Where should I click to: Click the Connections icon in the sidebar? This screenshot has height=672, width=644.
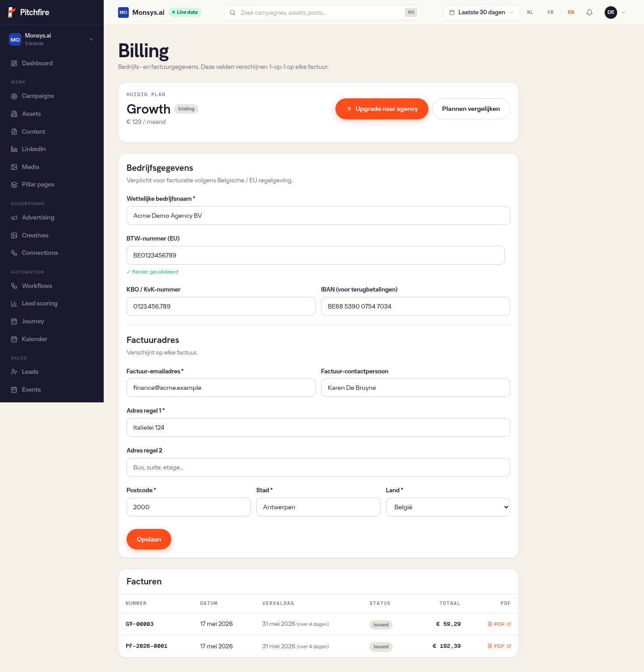pyautogui.click(x=14, y=253)
